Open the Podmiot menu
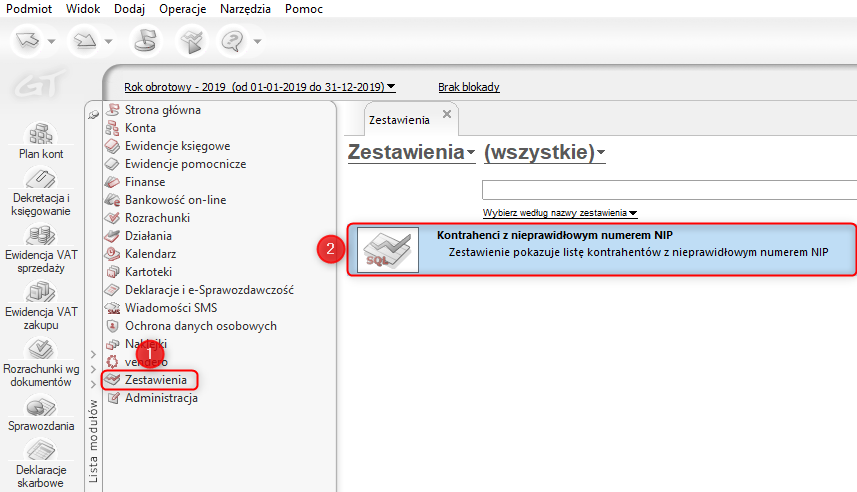Screen dimensions: 857x492 (x=28, y=9)
